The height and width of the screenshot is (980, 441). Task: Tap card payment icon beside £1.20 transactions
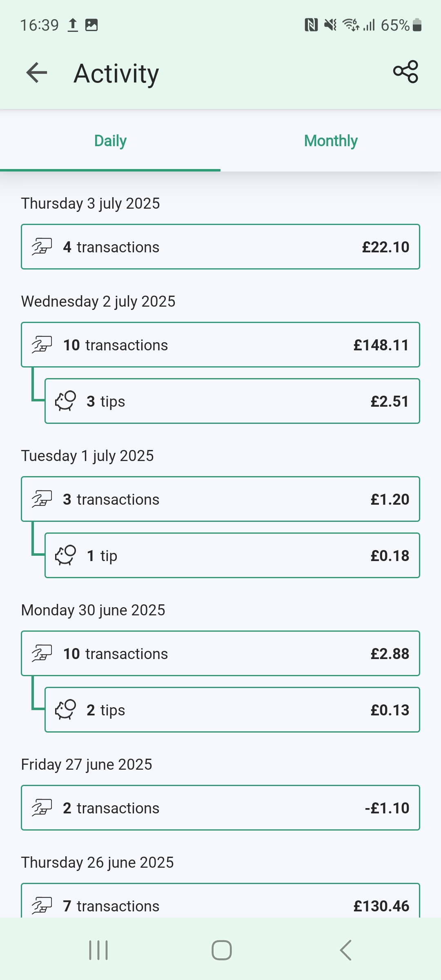[42, 499]
